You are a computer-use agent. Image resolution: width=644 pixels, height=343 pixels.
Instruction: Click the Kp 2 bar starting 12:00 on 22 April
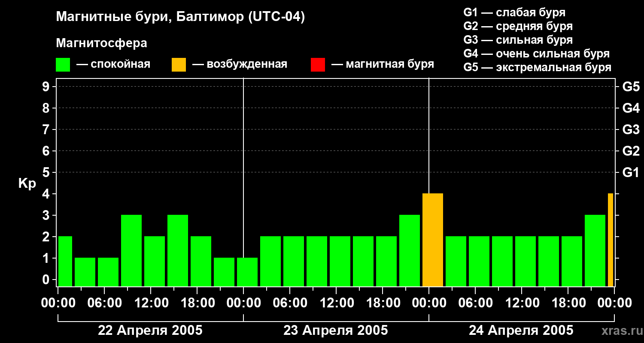[155, 262]
